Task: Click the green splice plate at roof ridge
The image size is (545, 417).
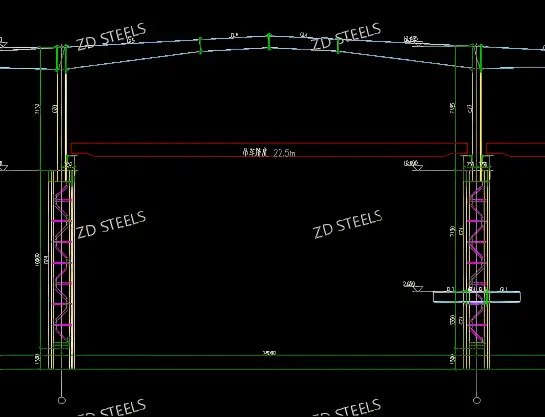Action: (x=269, y=41)
